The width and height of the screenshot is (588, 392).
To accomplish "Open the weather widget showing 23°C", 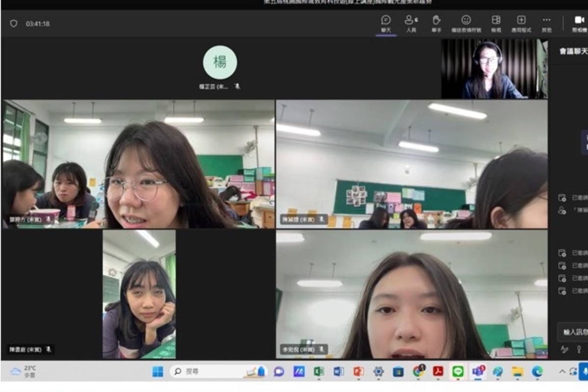I will point(24,371).
